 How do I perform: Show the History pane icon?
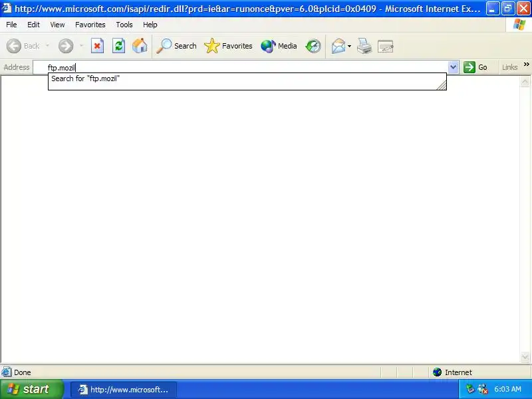[x=313, y=46]
